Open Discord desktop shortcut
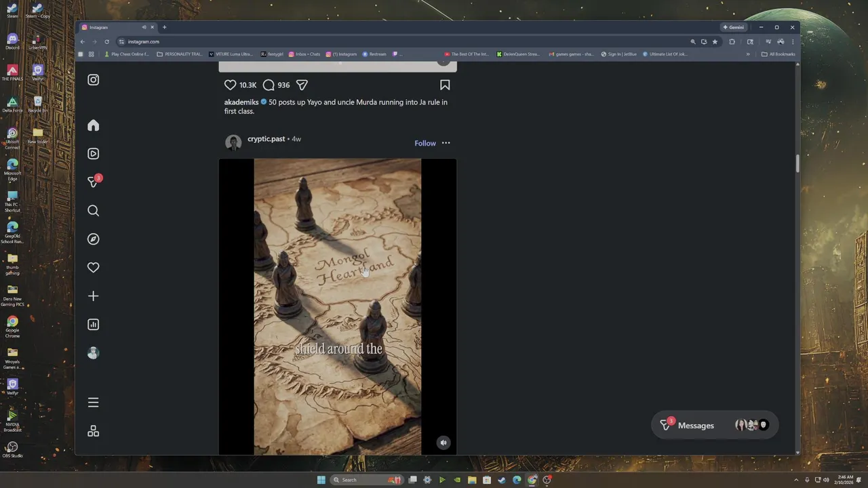This screenshot has height=488, width=868. tap(12, 41)
